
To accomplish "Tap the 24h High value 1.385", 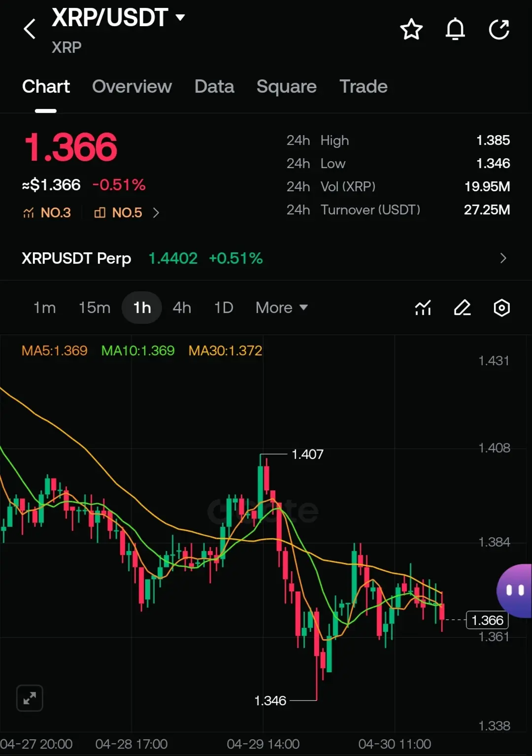I will tap(493, 140).
